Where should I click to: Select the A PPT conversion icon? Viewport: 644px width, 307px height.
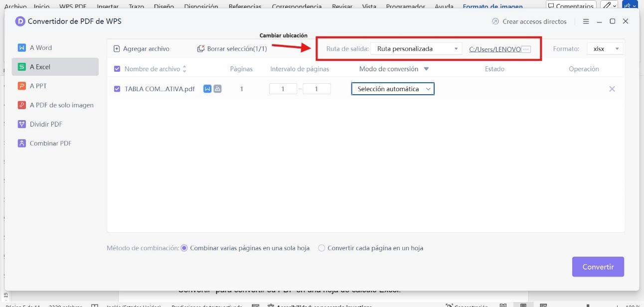click(21, 86)
